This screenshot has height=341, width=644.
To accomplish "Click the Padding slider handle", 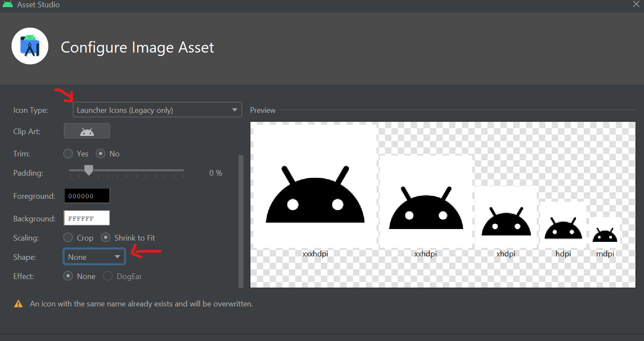I will pos(88,170).
